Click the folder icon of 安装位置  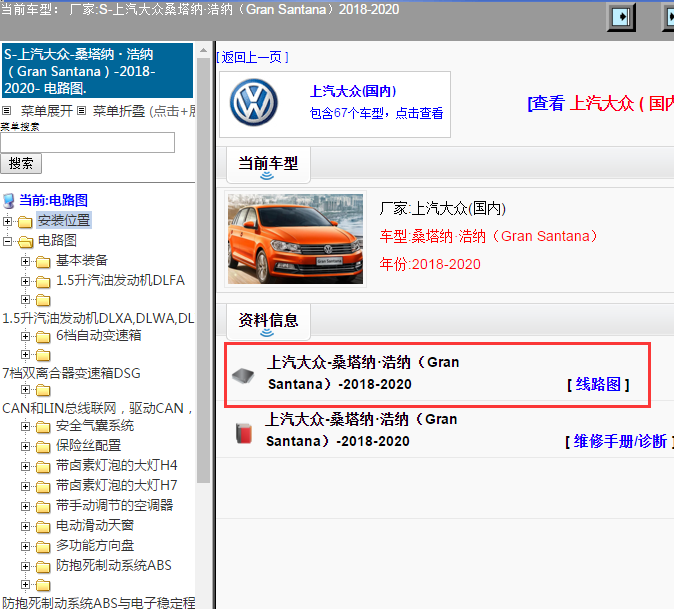[x=25, y=222]
